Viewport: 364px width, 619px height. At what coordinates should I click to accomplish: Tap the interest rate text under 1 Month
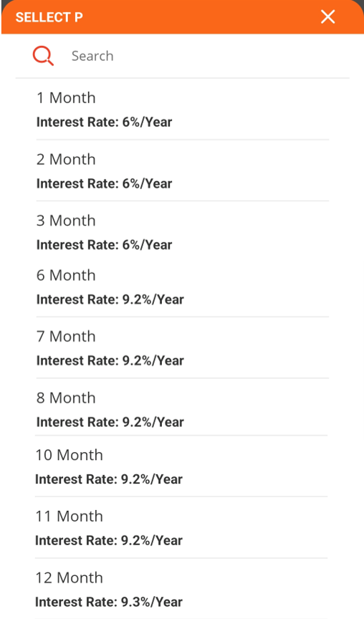(104, 122)
